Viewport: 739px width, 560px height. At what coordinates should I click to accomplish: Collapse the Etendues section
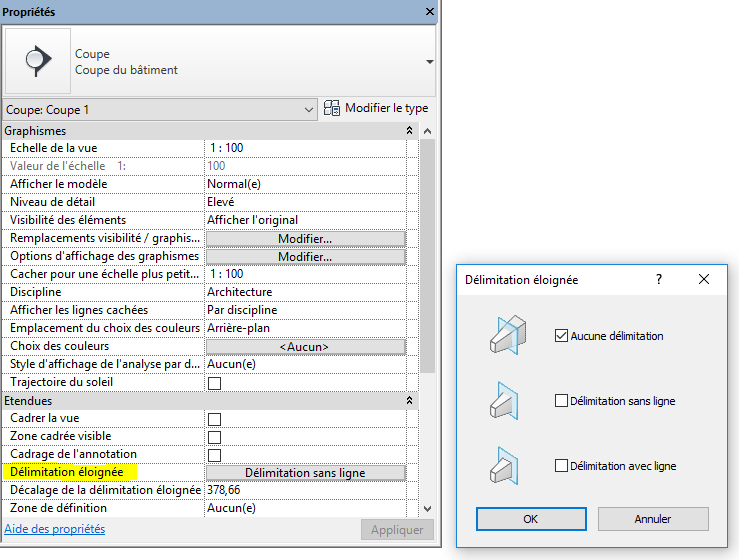[x=409, y=400]
